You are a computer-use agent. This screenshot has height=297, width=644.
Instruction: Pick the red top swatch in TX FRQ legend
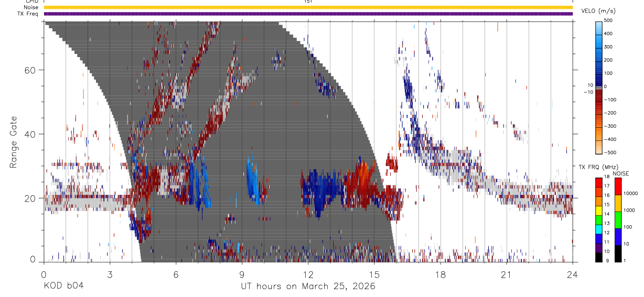click(599, 182)
